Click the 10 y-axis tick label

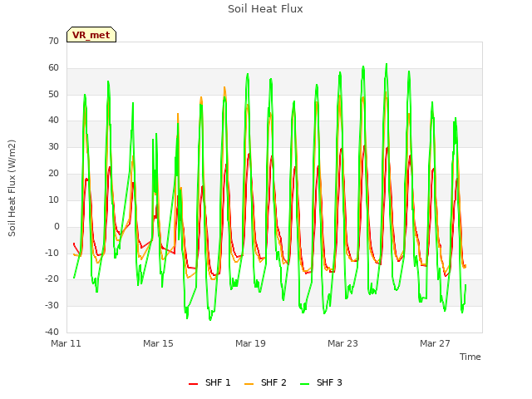53,199
